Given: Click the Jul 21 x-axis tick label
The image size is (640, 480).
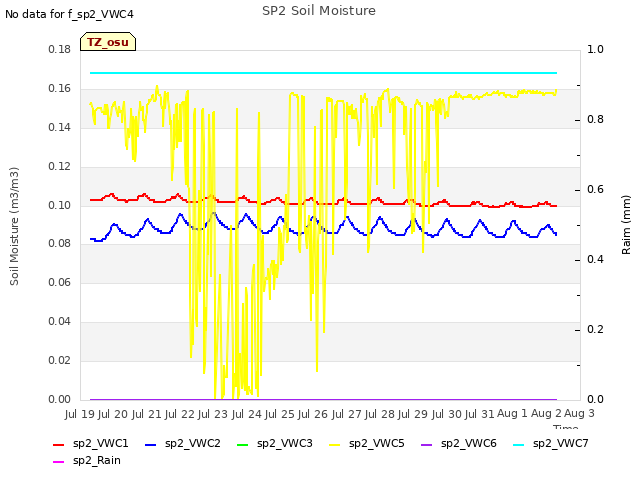Looking at the screenshot, I should (146, 414).
